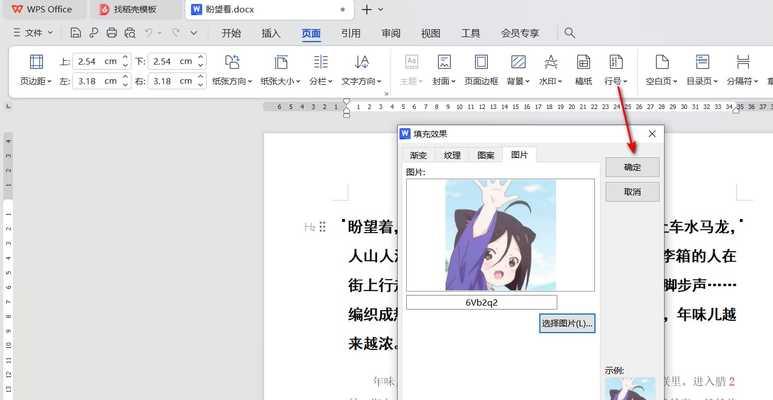The height and width of the screenshot is (400, 773).
Task: Open the 水印 watermark icon
Action: (551, 62)
